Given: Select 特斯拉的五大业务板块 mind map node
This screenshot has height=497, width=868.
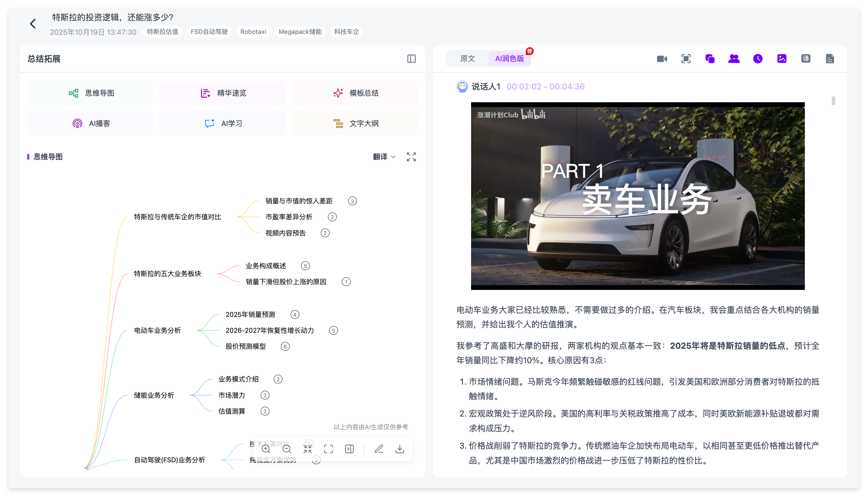Looking at the screenshot, I should [x=168, y=274].
